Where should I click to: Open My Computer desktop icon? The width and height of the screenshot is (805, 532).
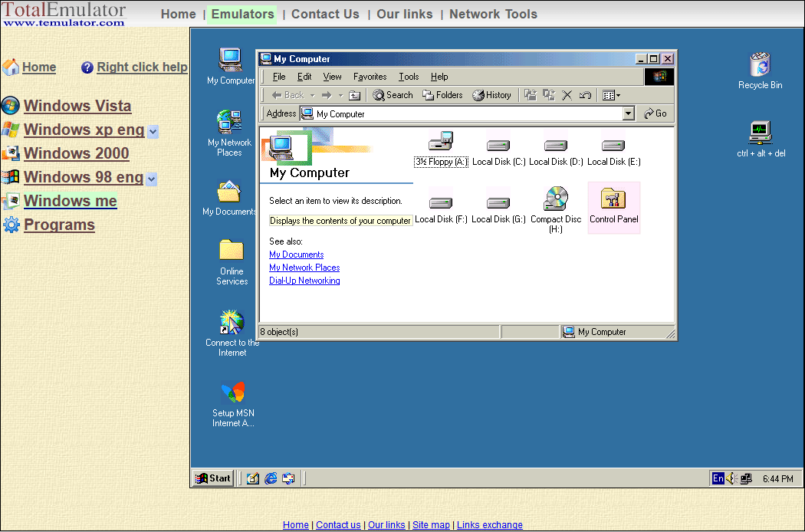(231, 66)
